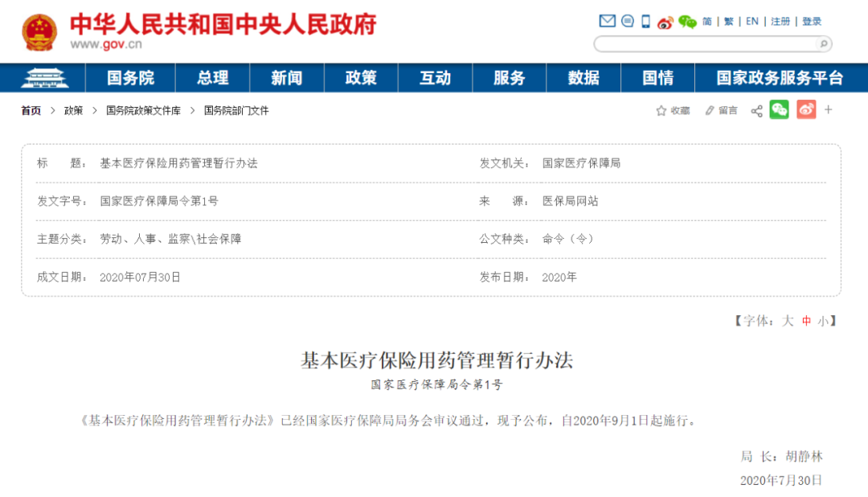
Task: Click the plus icon for more share options
Action: coord(829,110)
